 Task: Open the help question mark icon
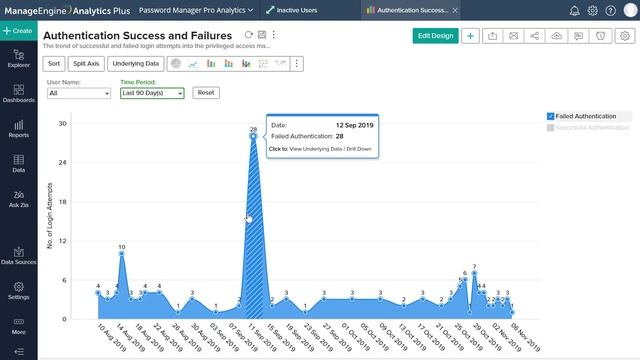tap(611, 11)
